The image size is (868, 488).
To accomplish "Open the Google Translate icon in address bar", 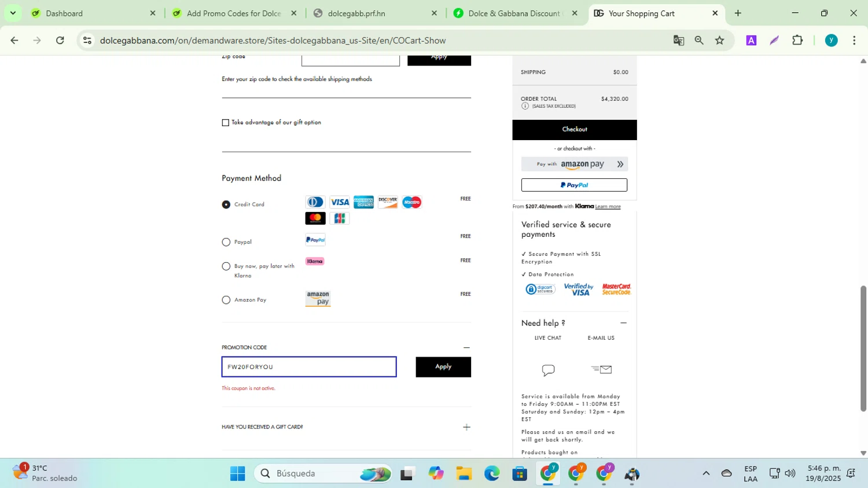I will (679, 41).
